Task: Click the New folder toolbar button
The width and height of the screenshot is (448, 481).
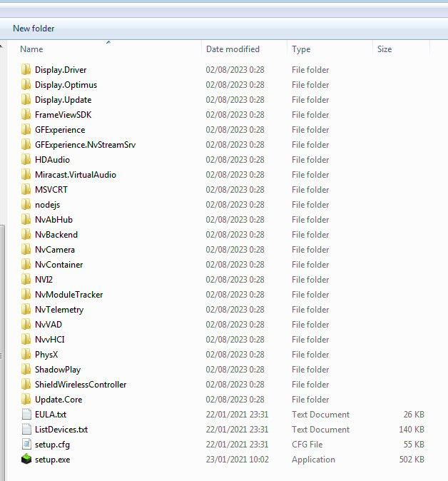Action: [34, 29]
